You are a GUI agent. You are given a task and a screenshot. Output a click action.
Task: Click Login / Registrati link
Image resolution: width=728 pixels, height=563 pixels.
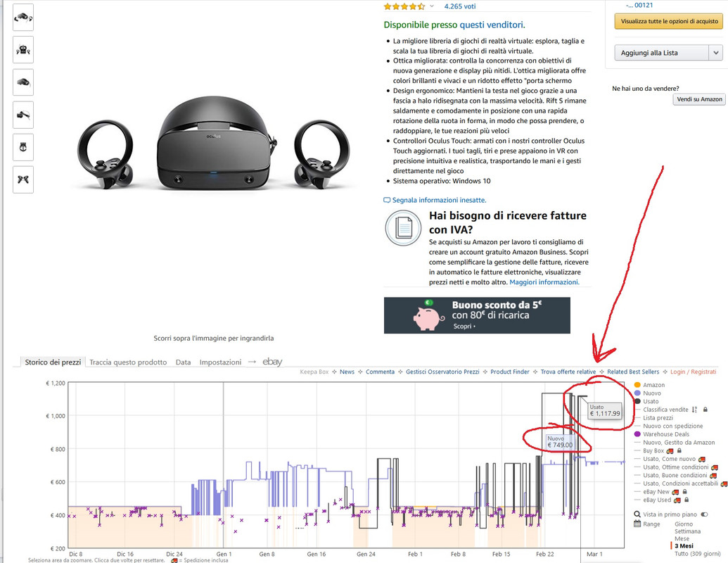click(693, 372)
